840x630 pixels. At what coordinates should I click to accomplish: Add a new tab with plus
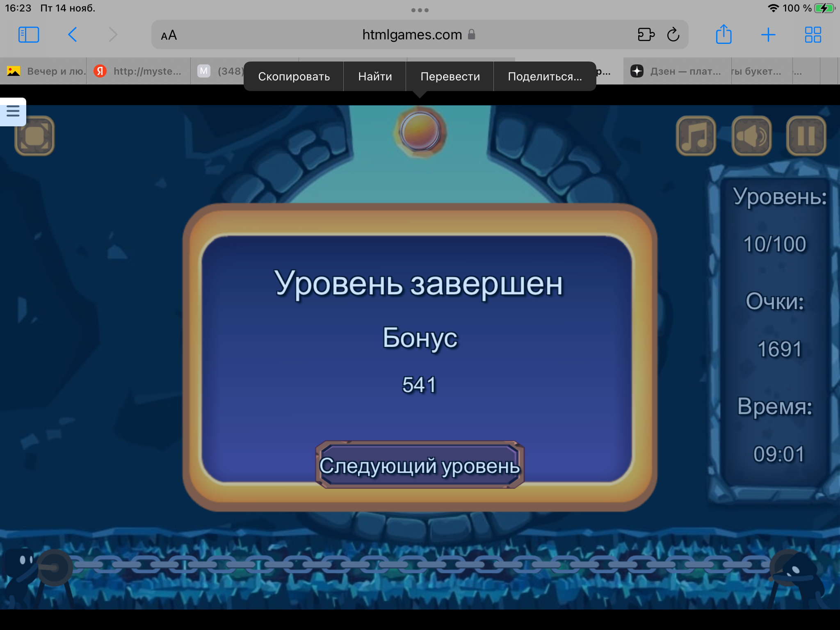[x=768, y=35]
